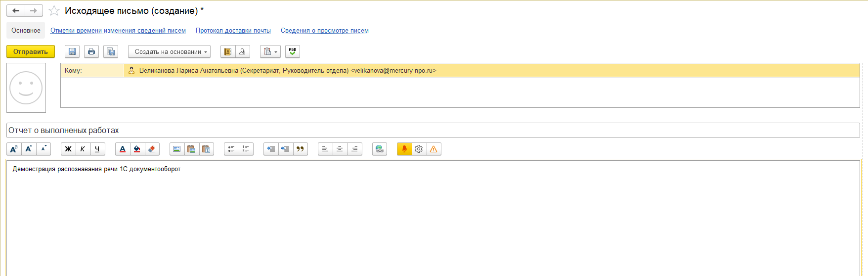This screenshot has height=276, width=868.
Task: Toggle italic formatting (К)
Action: coord(83,149)
